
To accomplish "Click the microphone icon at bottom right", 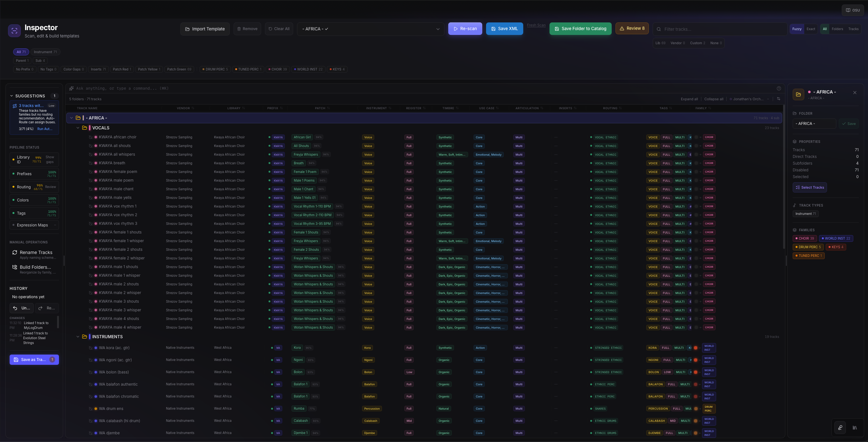I will 840,428.
